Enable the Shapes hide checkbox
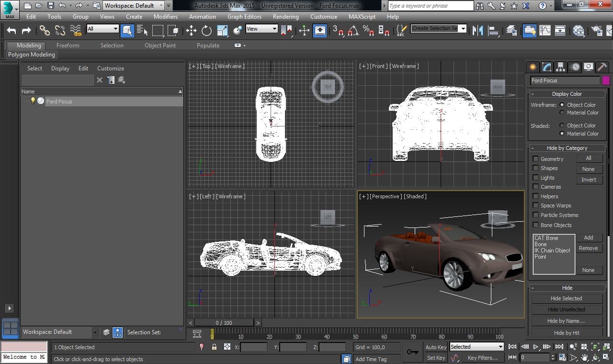This screenshot has height=364, width=613. (535, 168)
